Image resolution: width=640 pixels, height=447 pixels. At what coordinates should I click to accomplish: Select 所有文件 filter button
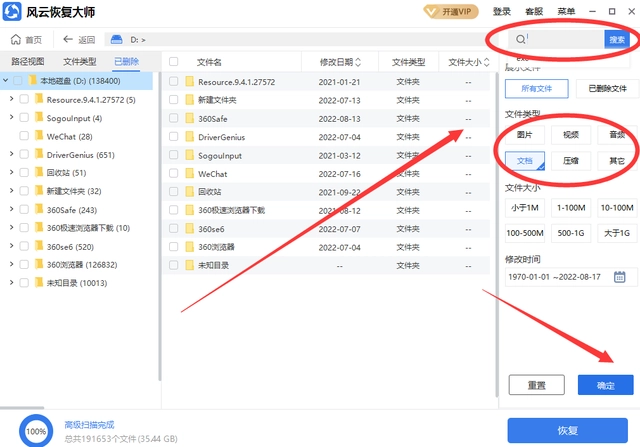tap(536, 89)
